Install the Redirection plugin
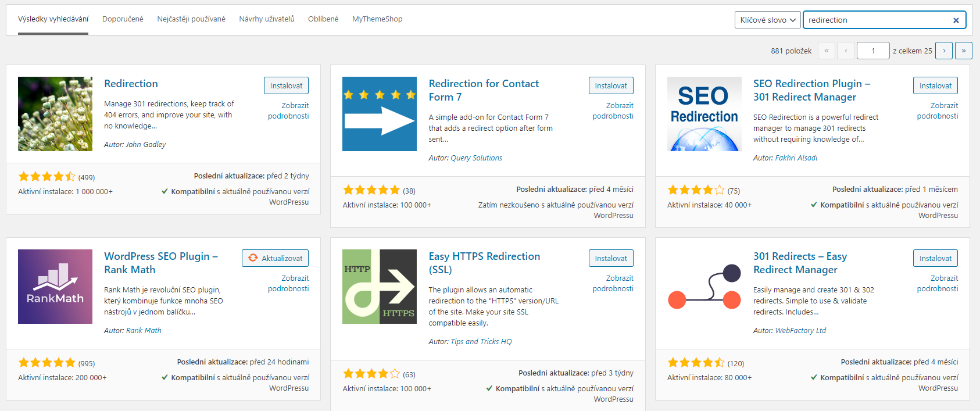980x411 pixels. 286,85
